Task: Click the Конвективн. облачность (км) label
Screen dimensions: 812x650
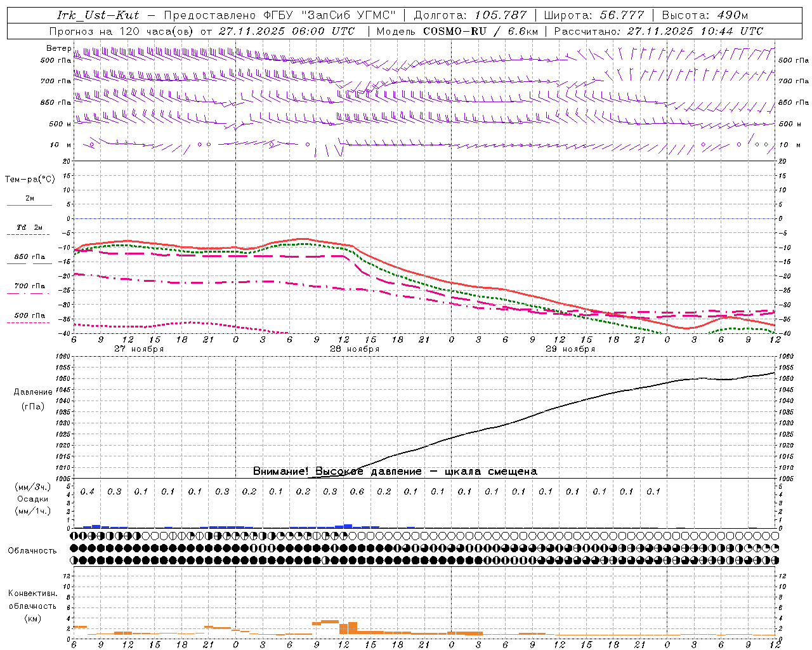Action: click(x=32, y=606)
